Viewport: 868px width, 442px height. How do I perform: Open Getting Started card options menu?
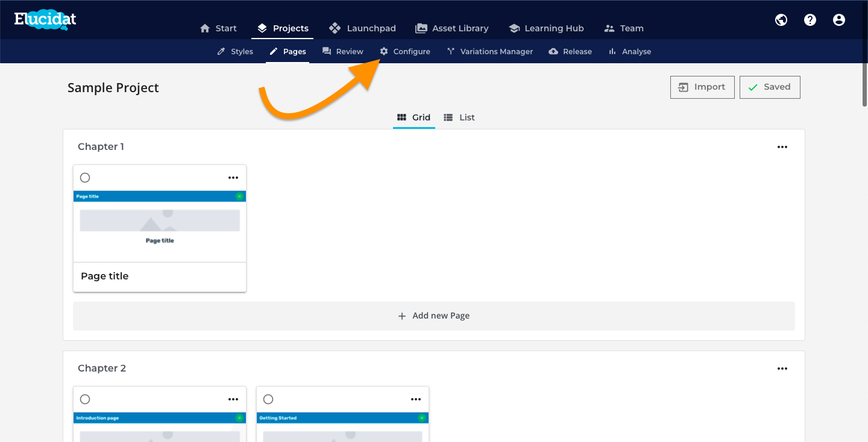(416, 399)
